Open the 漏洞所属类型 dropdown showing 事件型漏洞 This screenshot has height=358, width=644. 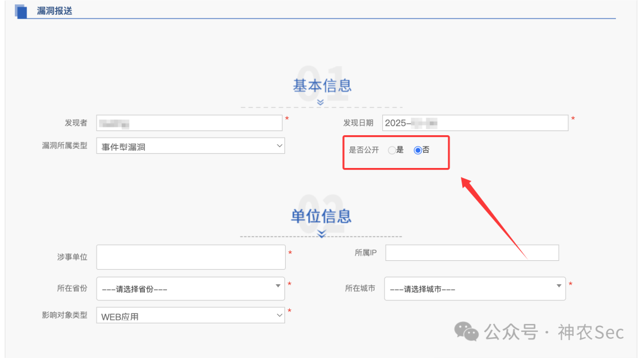pos(191,145)
